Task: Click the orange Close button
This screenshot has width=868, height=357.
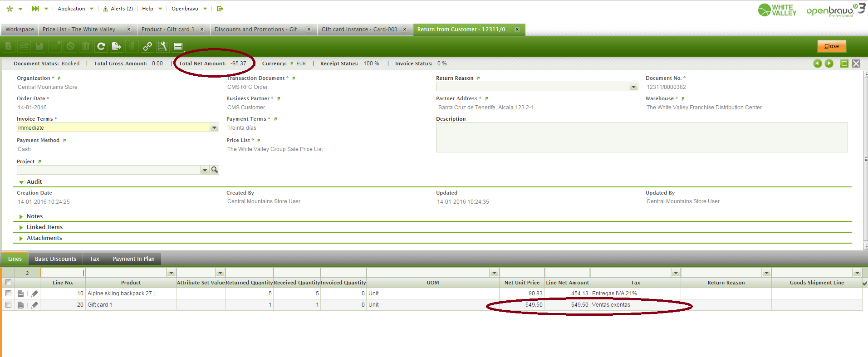Action: coord(831,46)
